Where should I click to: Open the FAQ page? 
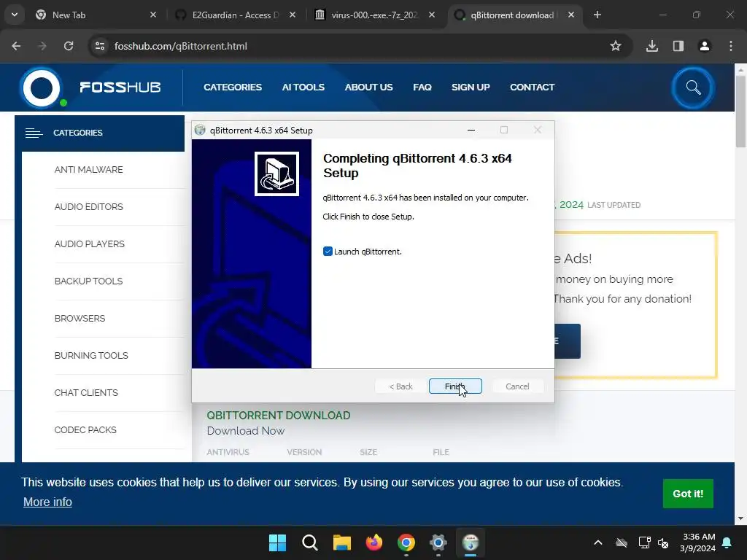pyautogui.click(x=422, y=87)
